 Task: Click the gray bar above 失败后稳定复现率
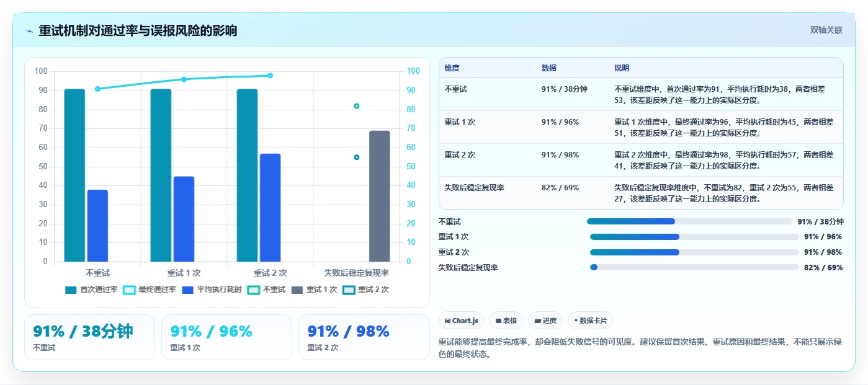coord(380,196)
